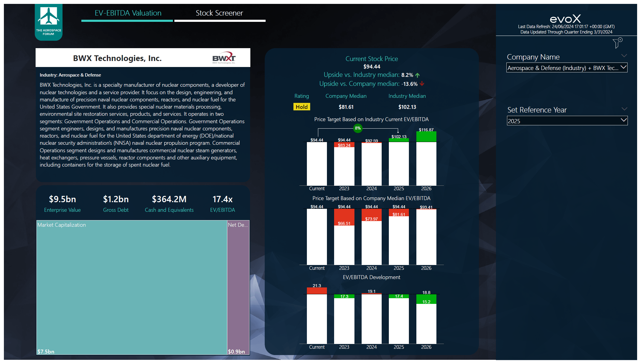Click Price Target Based on Company Median EV/EBITDA title
Image resolution: width=641 pixels, height=364 pixels.
371,198
